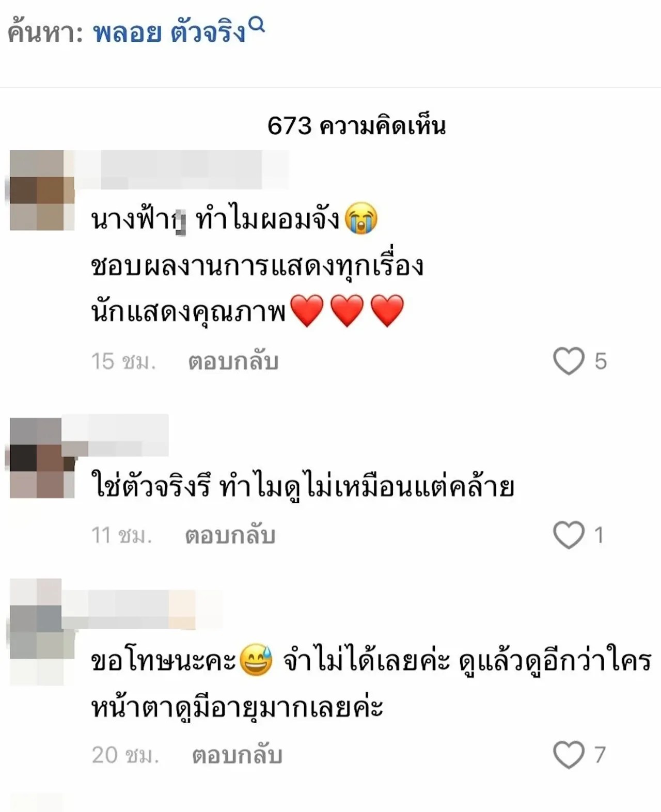Open search link พลอย ตัวจริง

(169, 32)
